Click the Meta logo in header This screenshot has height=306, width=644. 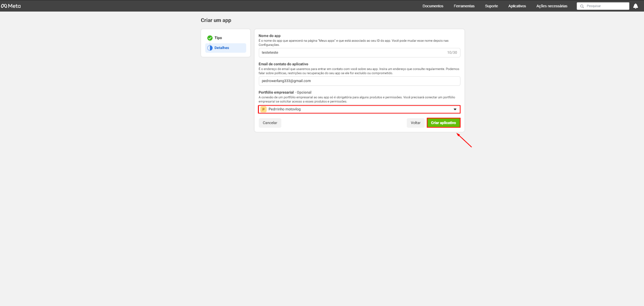coord(11,6)
